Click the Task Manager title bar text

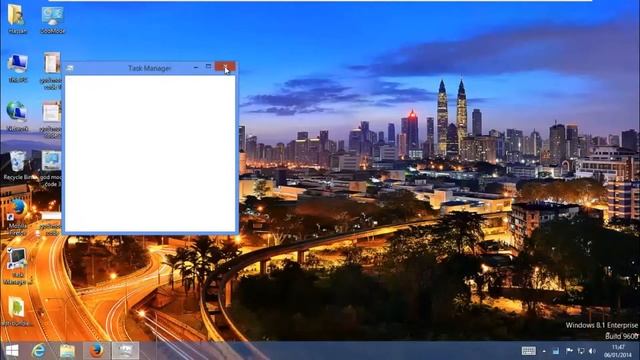click(x=149, y=68)
